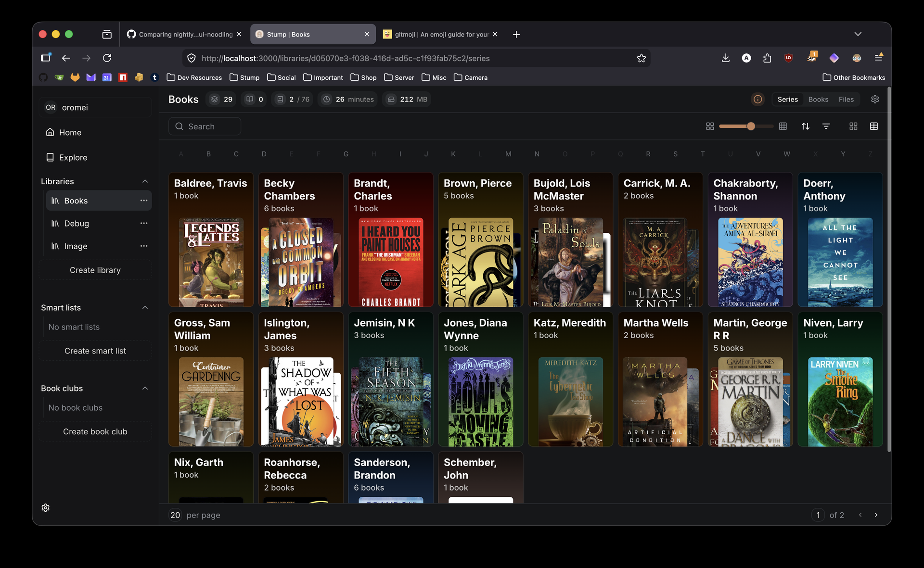
Task: Go to previous page of series
Action: pos(860,515)
